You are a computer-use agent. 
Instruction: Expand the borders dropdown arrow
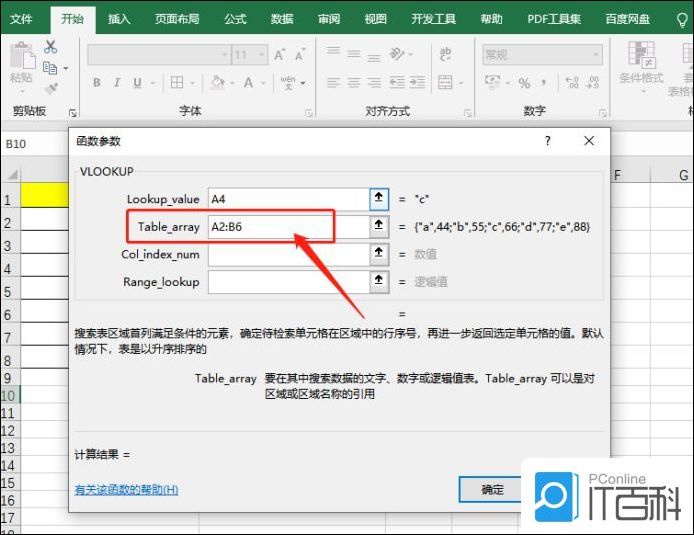(x=192, y=83)
